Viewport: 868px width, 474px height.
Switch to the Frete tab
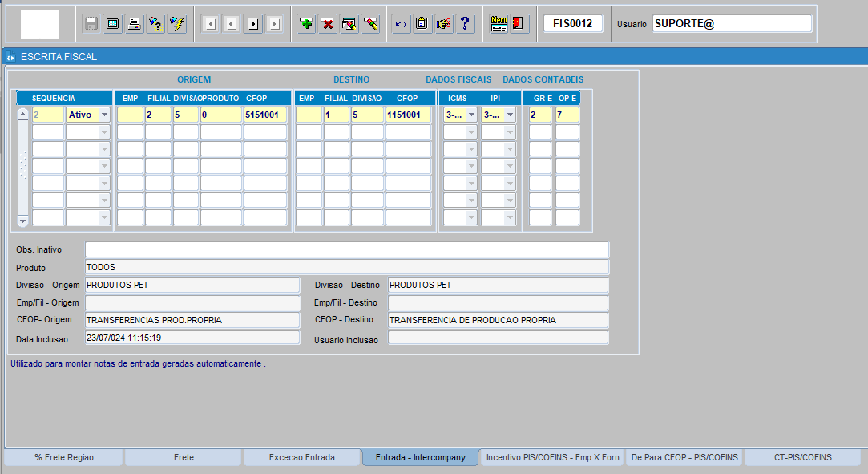(184, 457)
